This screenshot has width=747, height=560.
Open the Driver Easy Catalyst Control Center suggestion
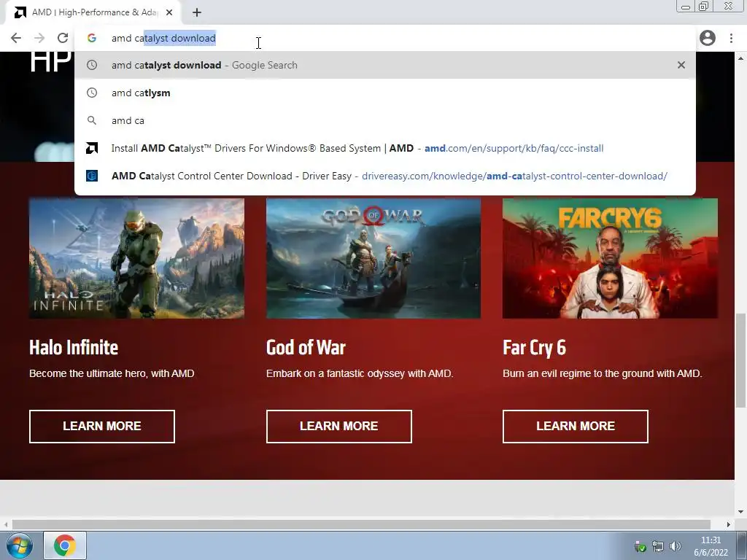tap(385, 176)
